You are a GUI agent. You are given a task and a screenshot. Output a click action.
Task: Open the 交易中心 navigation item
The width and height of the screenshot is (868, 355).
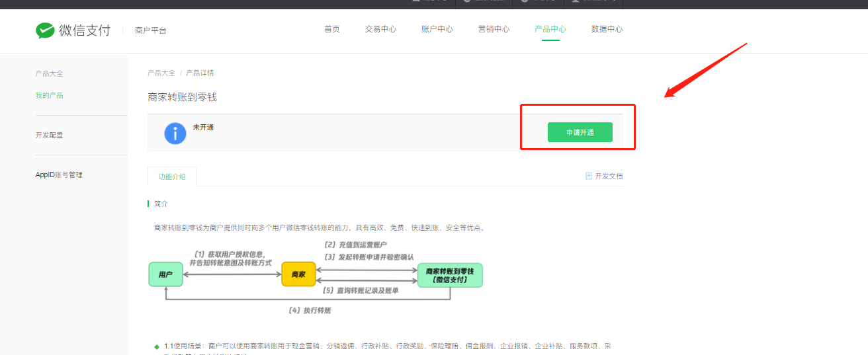380,29
